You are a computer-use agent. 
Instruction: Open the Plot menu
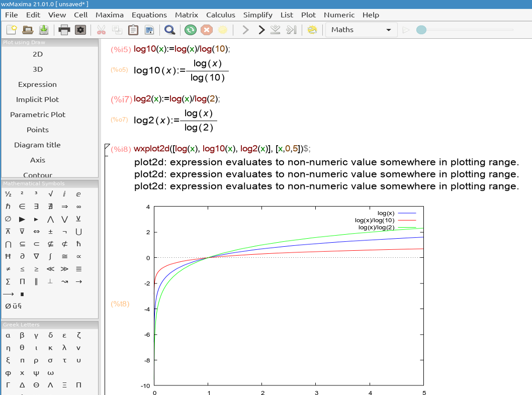(x=308, y=15)
